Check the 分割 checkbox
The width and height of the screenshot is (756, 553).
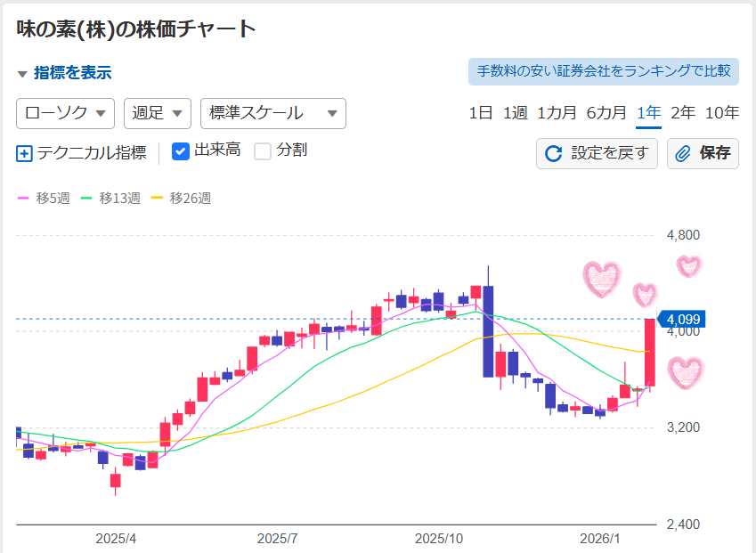pyautogui.click(x=263, y=151)
